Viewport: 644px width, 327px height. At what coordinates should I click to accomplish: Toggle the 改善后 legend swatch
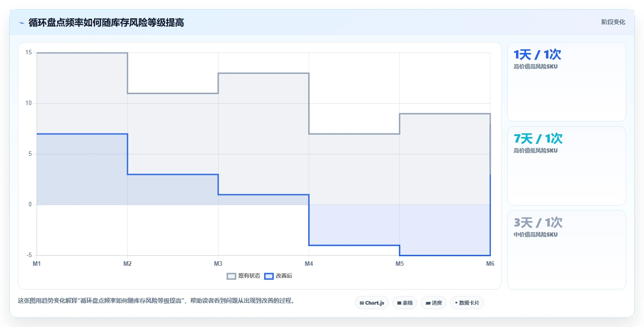[269, 276]
